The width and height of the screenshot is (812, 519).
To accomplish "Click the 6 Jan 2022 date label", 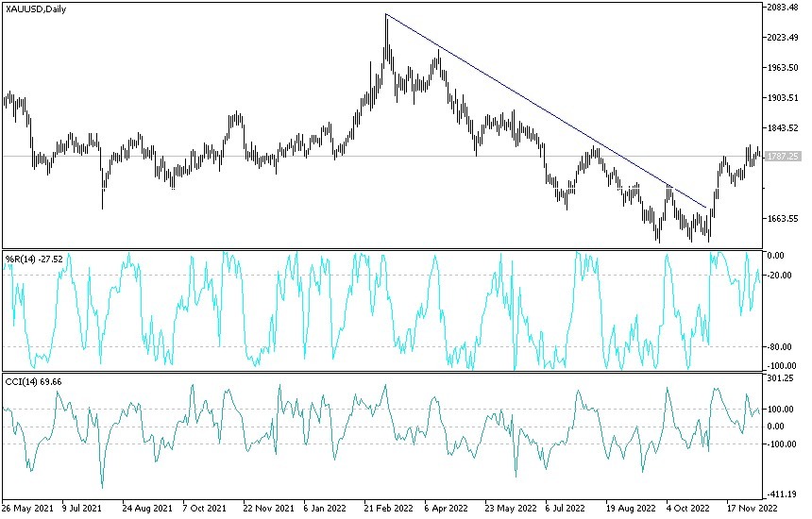I will 325,508.
